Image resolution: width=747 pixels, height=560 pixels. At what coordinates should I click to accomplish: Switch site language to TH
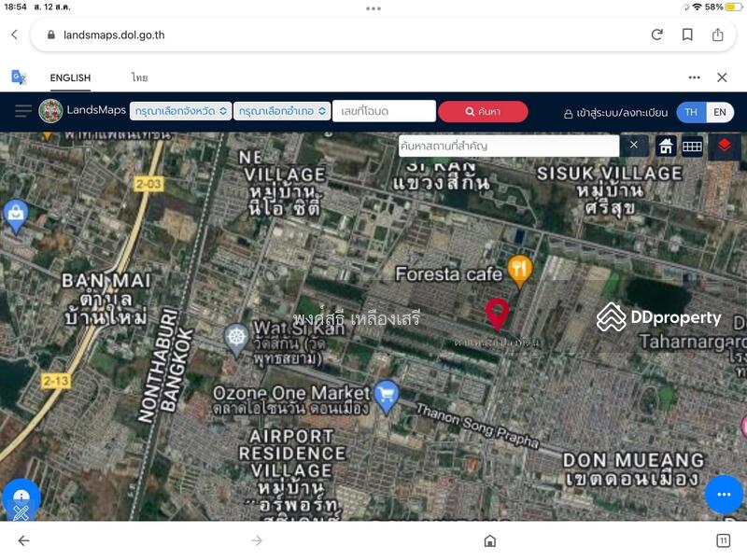coord(691,112)
